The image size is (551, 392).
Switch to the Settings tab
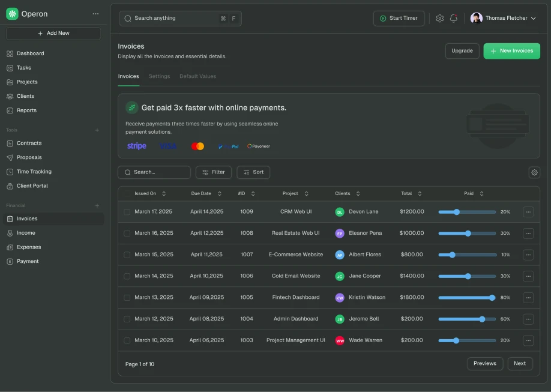[x=159, y=76]
